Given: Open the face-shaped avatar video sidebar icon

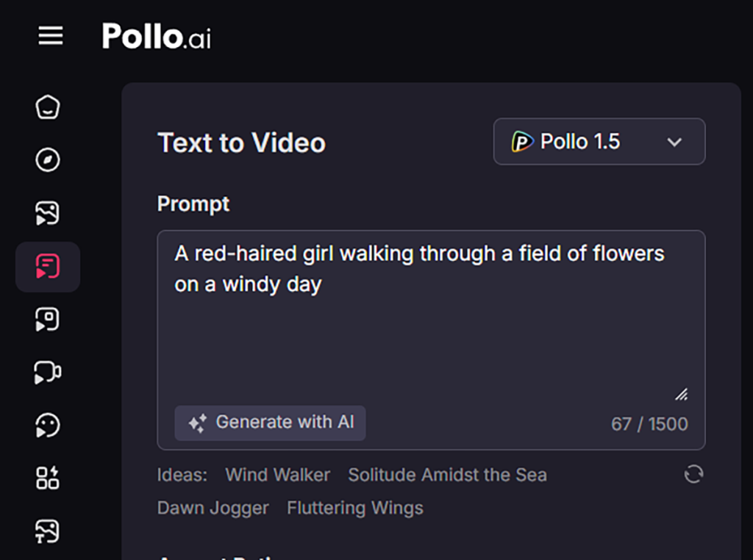Looking at the screenshot, I should 48,426.
